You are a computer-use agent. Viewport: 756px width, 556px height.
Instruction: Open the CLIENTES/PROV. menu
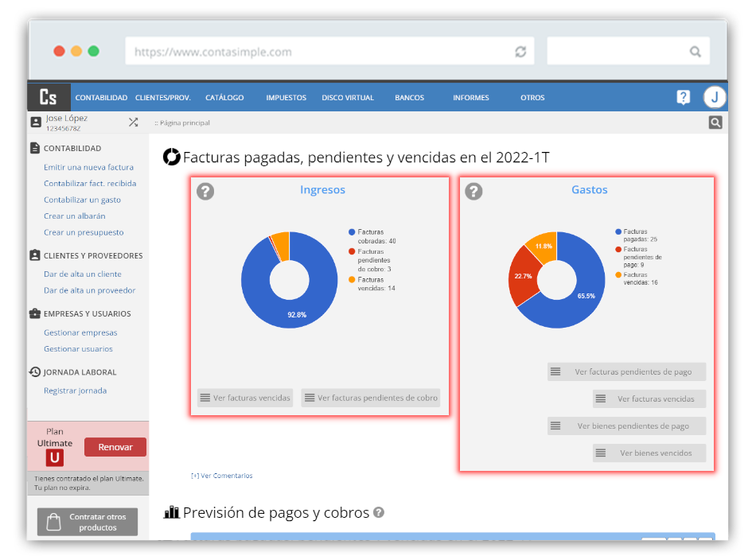coord(163,97)
